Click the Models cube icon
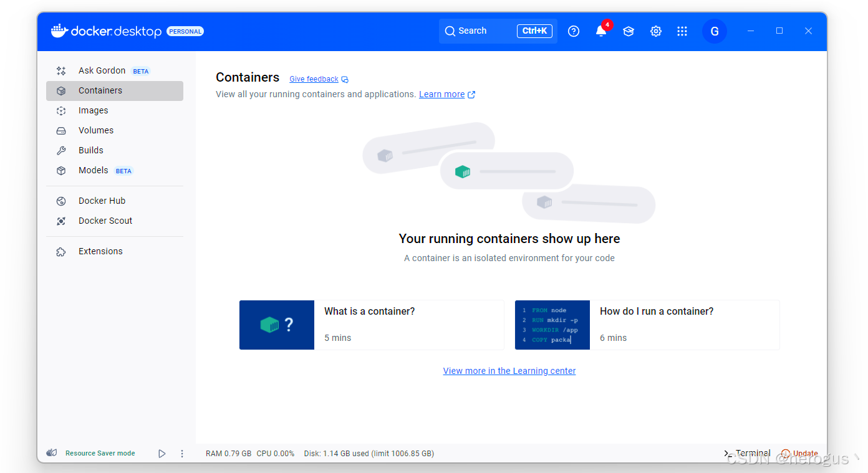This screenshot has width=868, height=473. (x=61, y=171)
